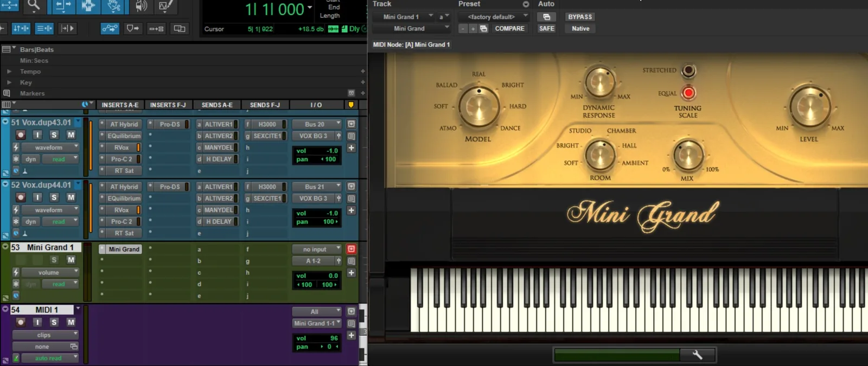
Task: Click the plug-in settings librarian icon beside COMPARE
Action: 483,29
